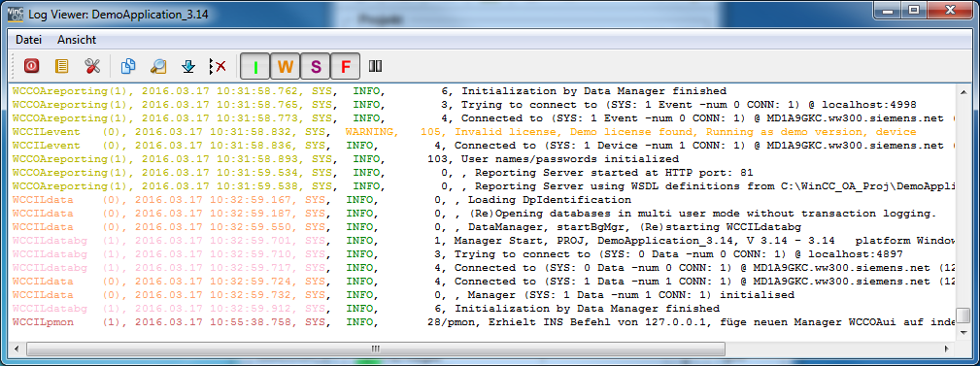The height and width of the screenshot is (366, 980).
Task: Click the clear entries red X icon
Action: [219, 66]
